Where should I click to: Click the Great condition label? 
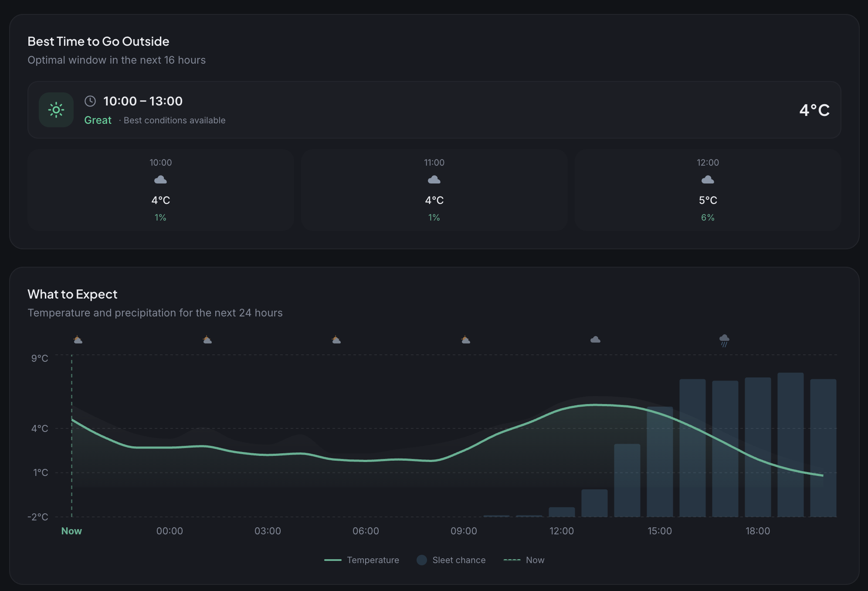[x=98, y=120]
